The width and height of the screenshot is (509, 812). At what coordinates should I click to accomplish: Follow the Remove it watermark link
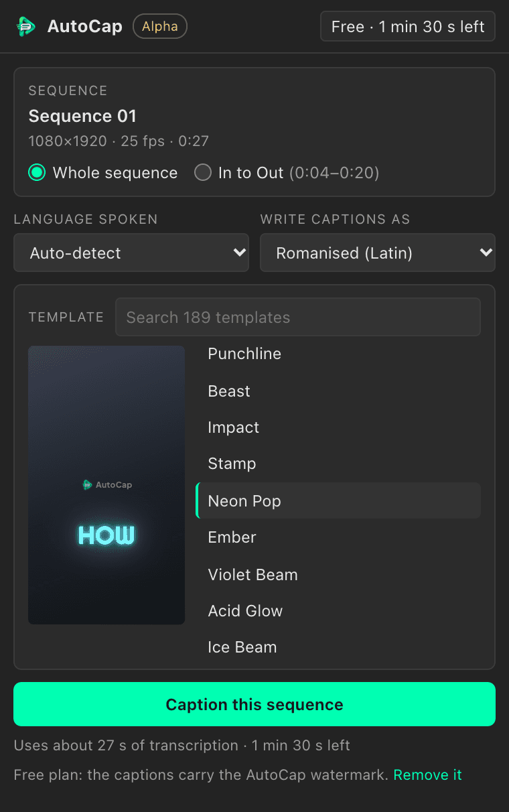pyautogui.click(x=428, y=775)
